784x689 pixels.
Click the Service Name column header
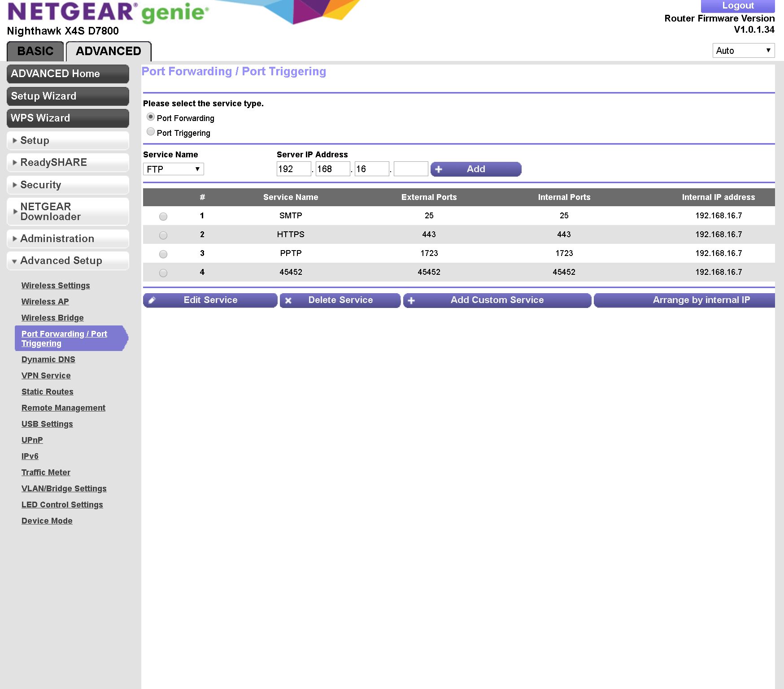(x=291, y=197)
